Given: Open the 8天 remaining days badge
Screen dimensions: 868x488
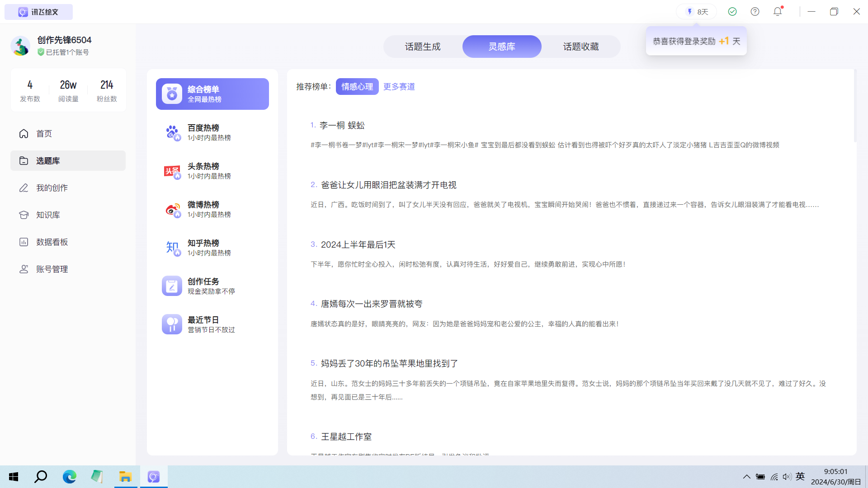Looking at the screenshot, I should 697,12.
